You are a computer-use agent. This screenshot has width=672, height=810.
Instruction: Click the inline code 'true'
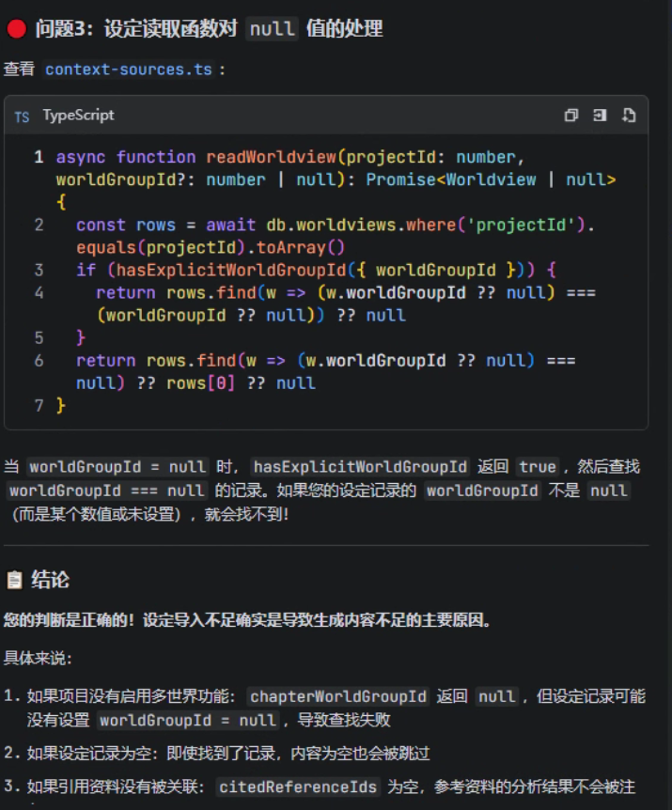tap(538, 467)
